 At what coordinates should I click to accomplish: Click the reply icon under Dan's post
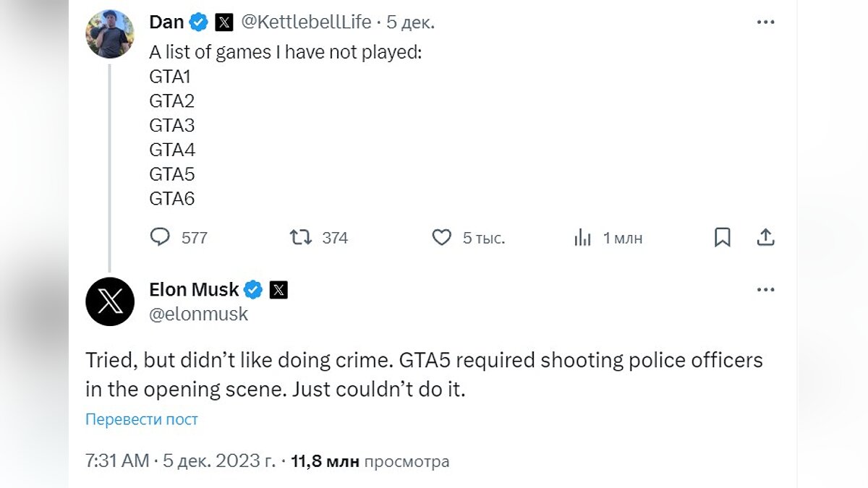pos(160,237)
